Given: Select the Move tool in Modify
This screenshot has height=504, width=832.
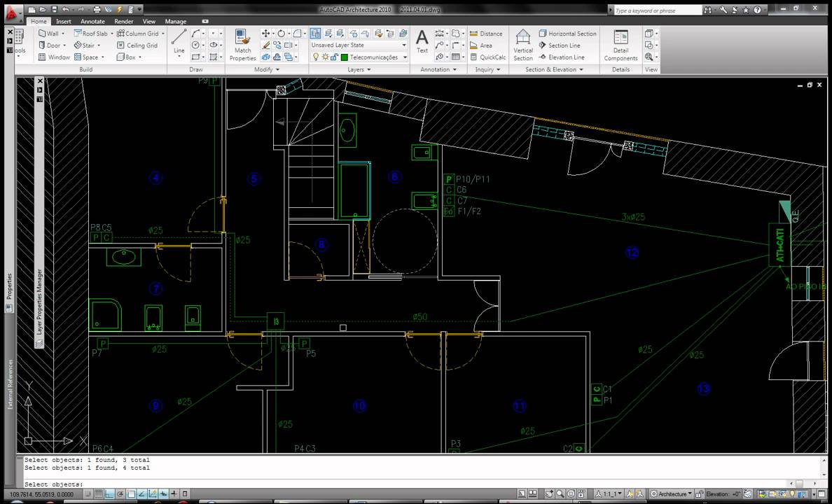Looking at the screenshot, I should (x=266, y=34).
